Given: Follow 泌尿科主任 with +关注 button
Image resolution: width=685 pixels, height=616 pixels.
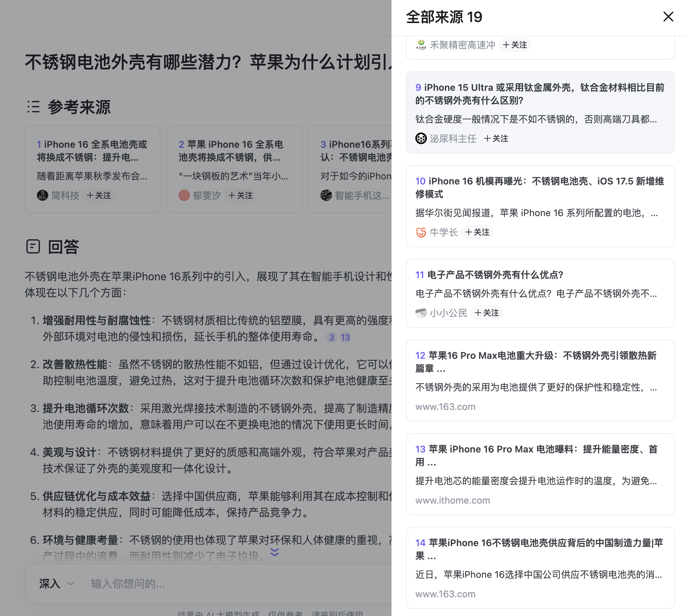Looking at the screenshot, I should click(x=496, y=138).
